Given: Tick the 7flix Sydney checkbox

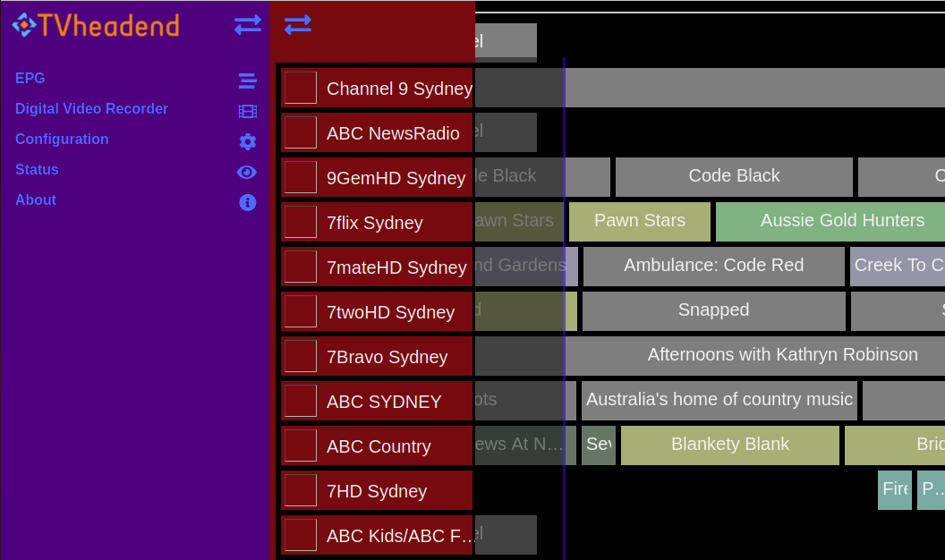Looking at the screenshot, I should point(301,222).
